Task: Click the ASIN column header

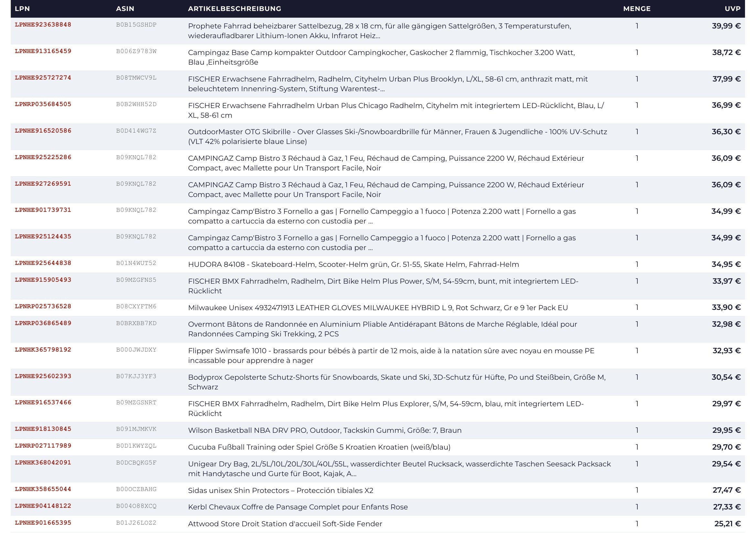Action: pos(125,8)
